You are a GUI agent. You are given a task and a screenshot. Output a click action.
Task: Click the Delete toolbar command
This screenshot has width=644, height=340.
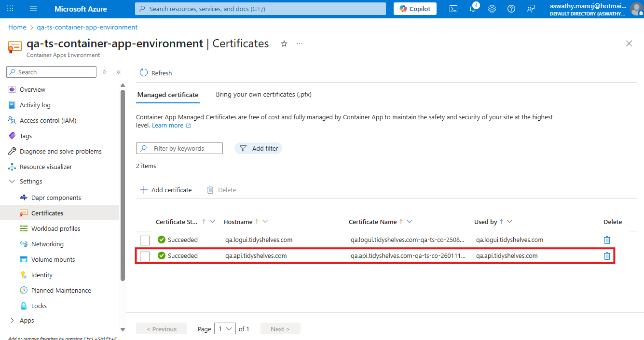point(221,190)
